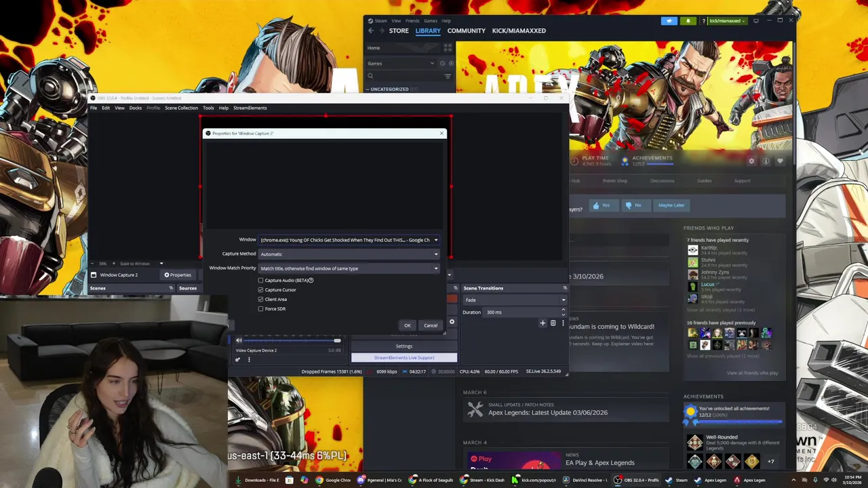Click the Steam library search field

click(404, 76)
